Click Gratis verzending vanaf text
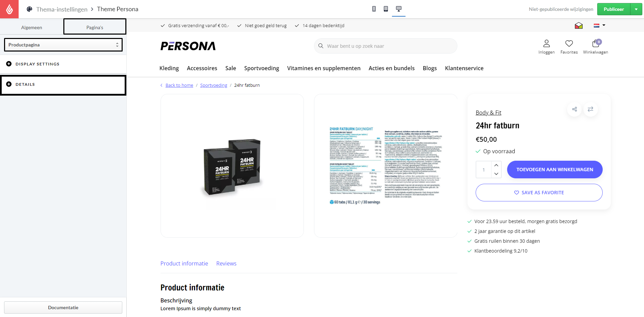 coord(199,25)
